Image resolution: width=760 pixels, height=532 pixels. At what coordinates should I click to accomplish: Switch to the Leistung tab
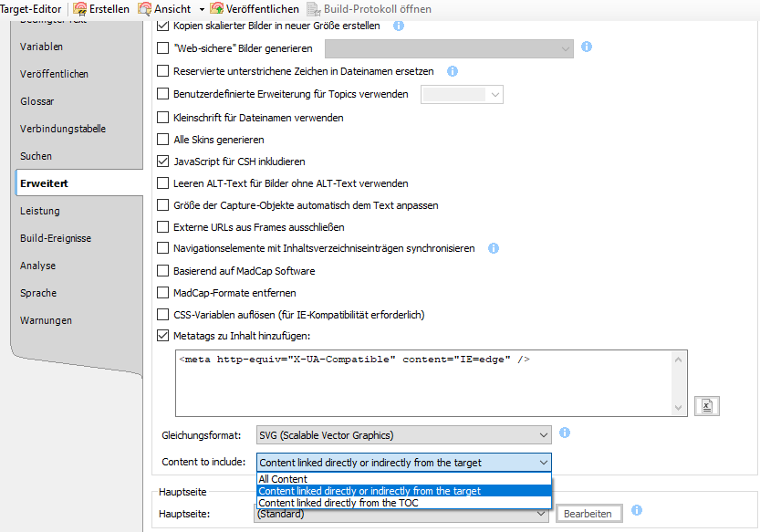coord(40,211)
